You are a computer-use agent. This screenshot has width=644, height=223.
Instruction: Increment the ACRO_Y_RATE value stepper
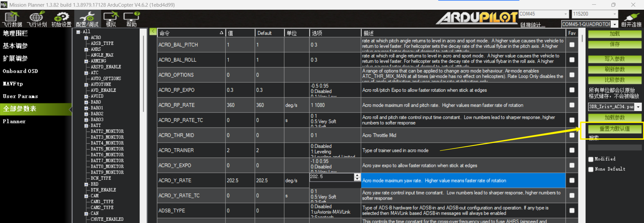click(x=357, y=175)
